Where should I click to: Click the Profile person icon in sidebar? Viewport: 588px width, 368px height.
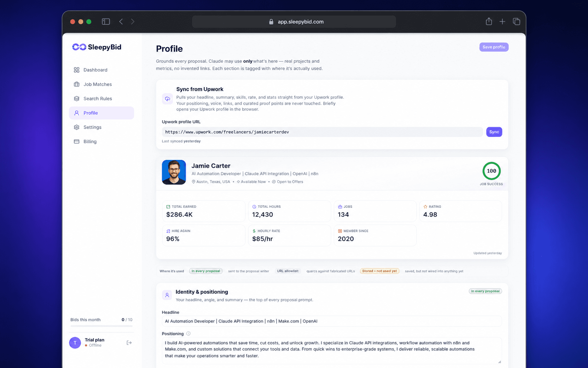coord(76,113)
